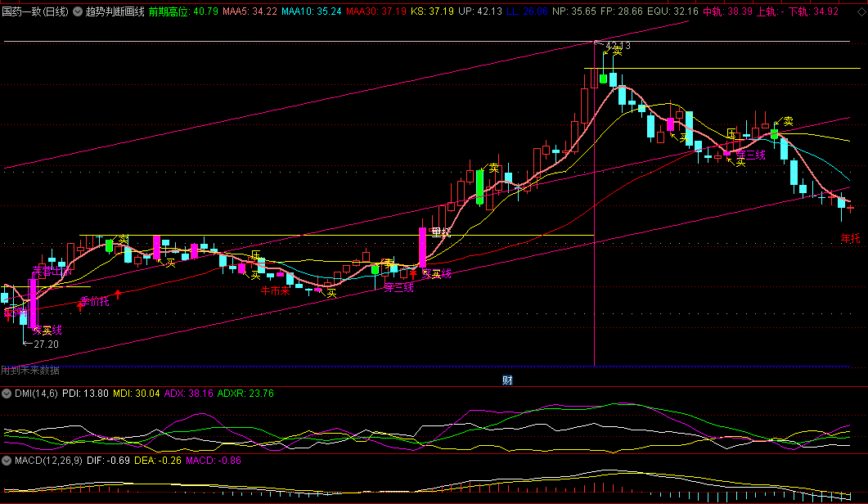Image resolution: width=868 pixels, height=504 pixels.
Task: Click the UP: 42.13 value in header
Action: (480, 11)
